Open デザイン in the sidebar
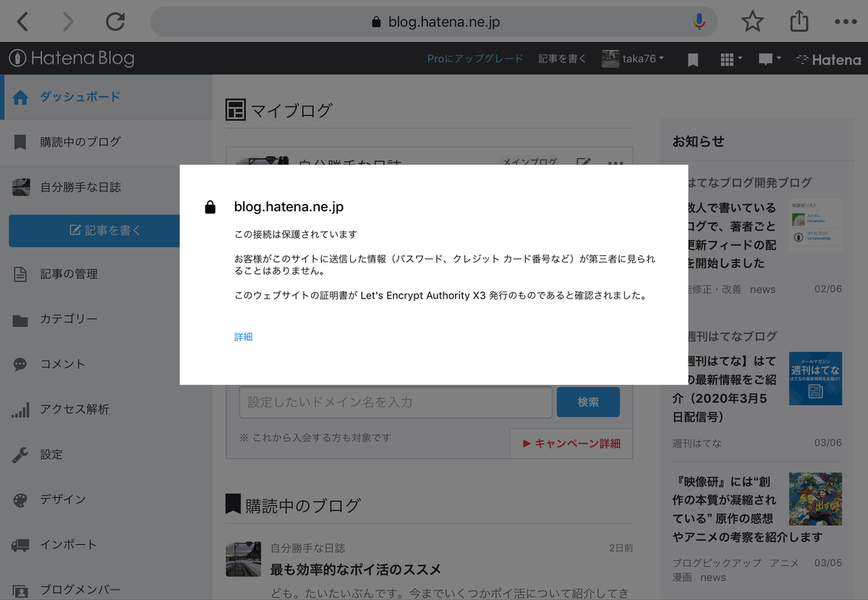This screenshot has height=600, width=868. 106,500
